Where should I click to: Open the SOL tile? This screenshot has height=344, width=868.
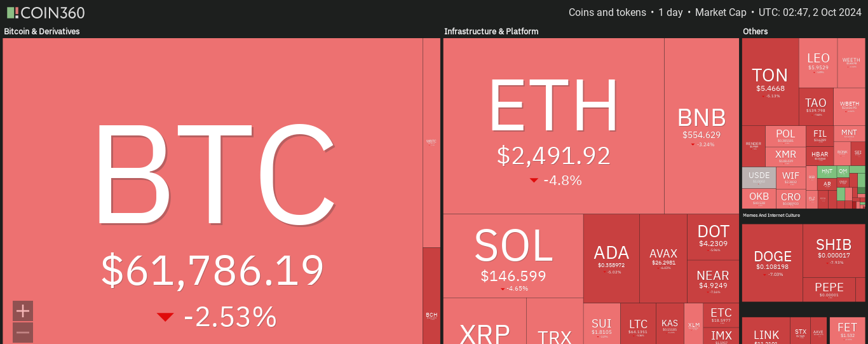513,256
